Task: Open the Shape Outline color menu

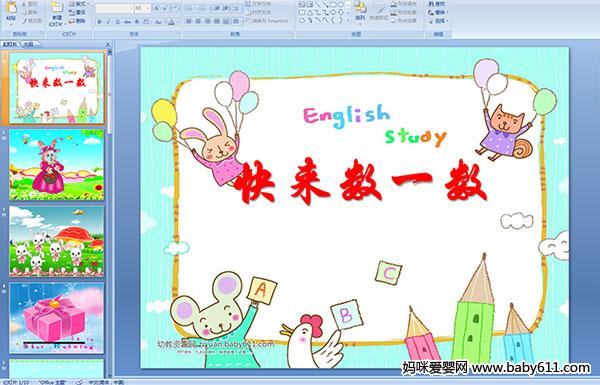Action: tap(406, 12)
